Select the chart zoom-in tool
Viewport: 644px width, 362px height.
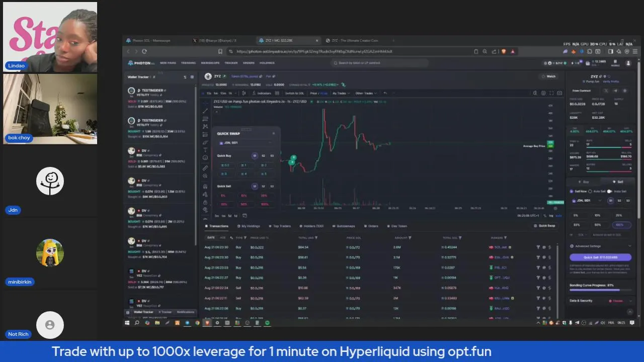tap(205, 176)
